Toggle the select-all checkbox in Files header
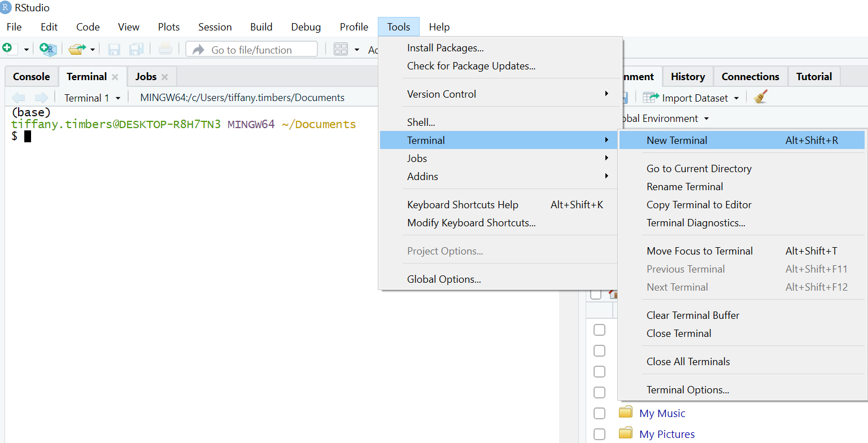 tap(595, 294)
